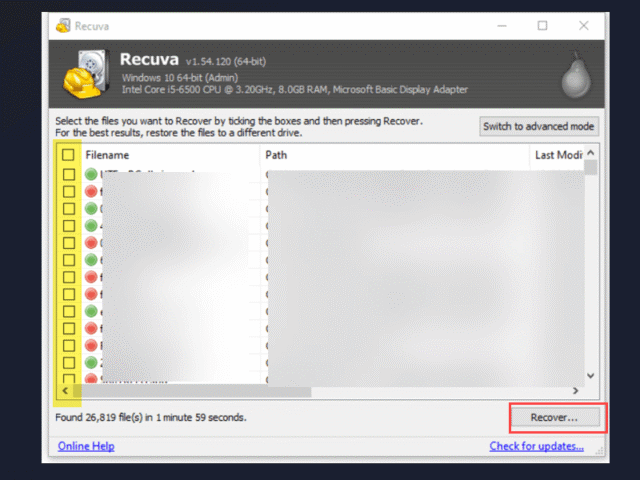Click the vertical scrollbar down arrow
This screenshot has height=480, width=640.
(x=591, y=376)
